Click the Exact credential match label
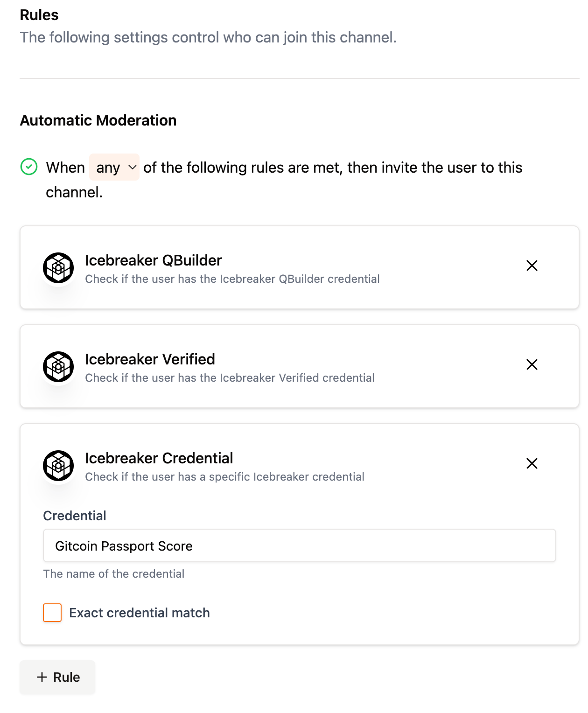 pyautogui.click(x=139, y=613)
